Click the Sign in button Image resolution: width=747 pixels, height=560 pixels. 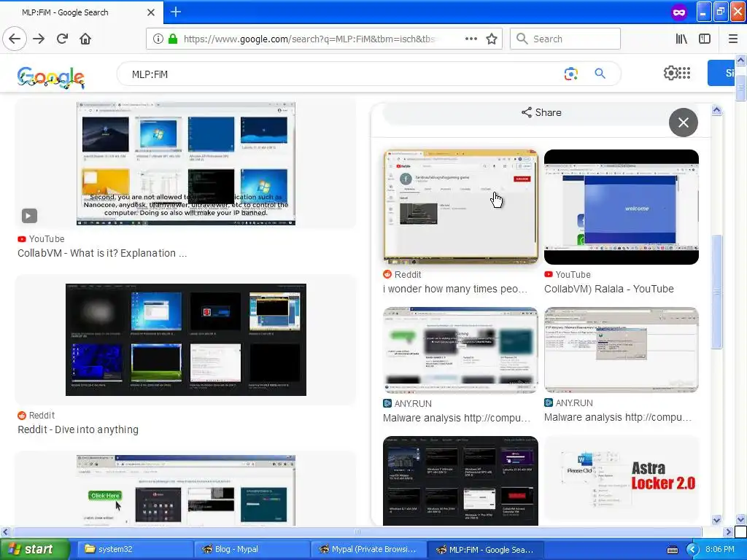coord(721,73)
